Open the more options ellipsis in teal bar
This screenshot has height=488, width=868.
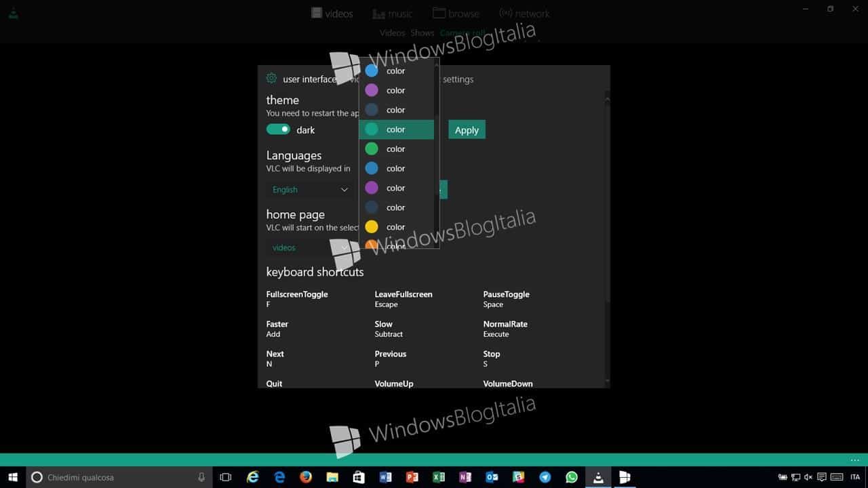coord(854,460)
